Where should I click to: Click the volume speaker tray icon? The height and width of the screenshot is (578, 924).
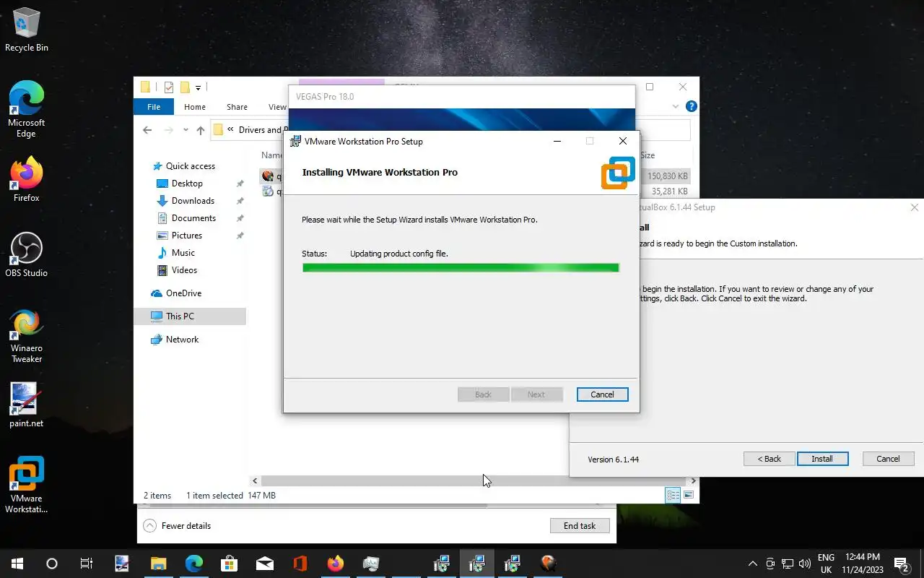point(805,564)
